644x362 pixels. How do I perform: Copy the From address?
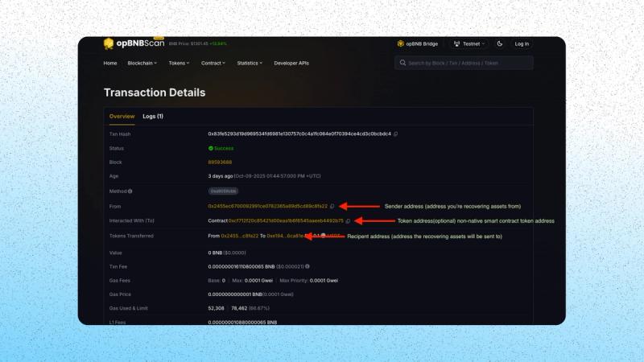coord(332,206)
